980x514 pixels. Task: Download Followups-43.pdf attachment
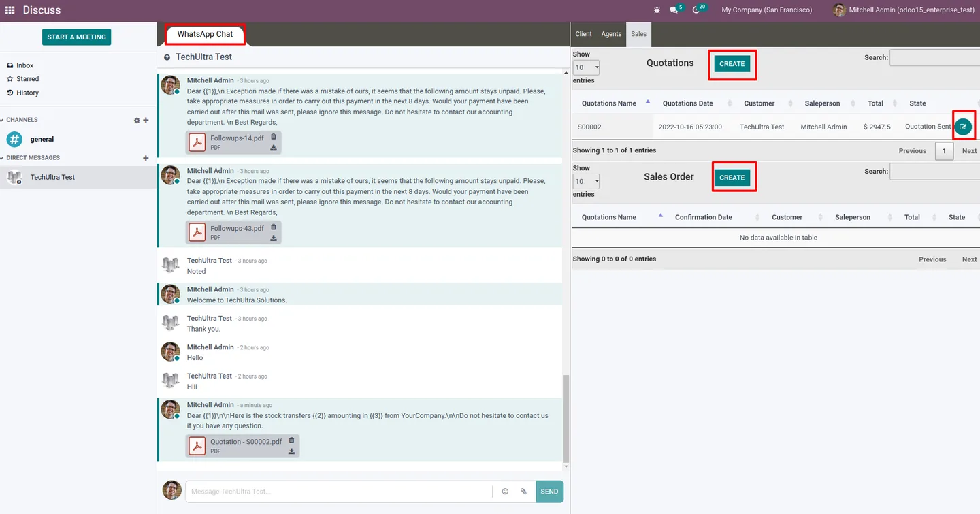(274, 238)
